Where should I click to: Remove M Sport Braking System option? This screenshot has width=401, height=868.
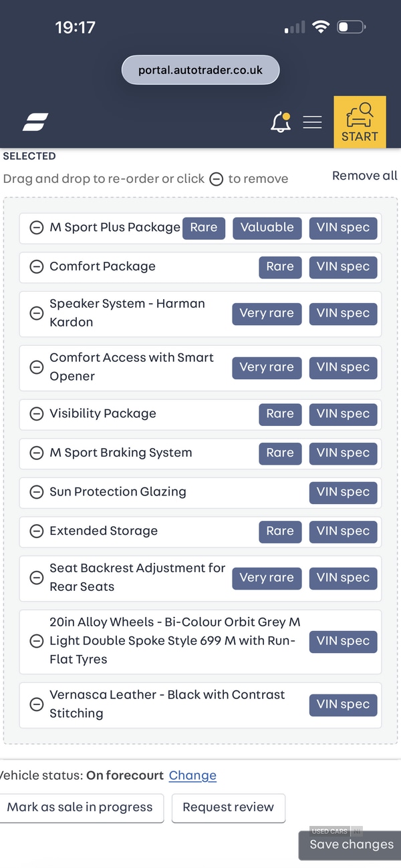coord(37,453)
